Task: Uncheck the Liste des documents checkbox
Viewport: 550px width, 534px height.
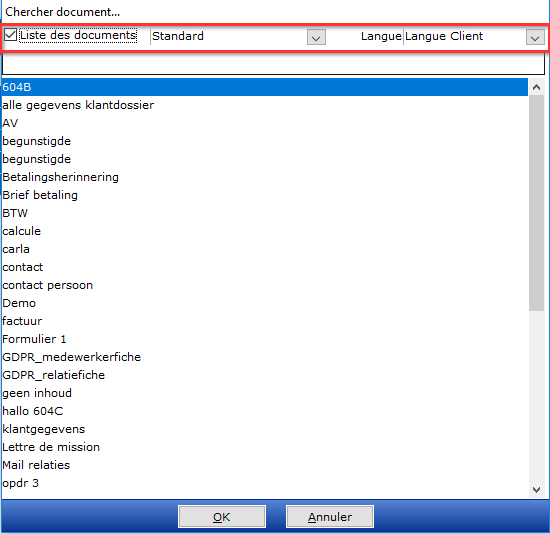Action: click(11, 35)
